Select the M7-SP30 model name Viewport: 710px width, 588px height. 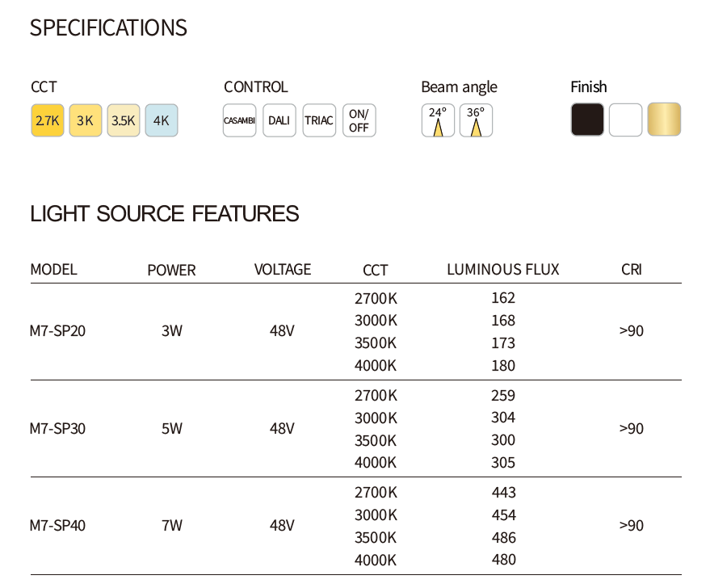click(x=57, y=429)
